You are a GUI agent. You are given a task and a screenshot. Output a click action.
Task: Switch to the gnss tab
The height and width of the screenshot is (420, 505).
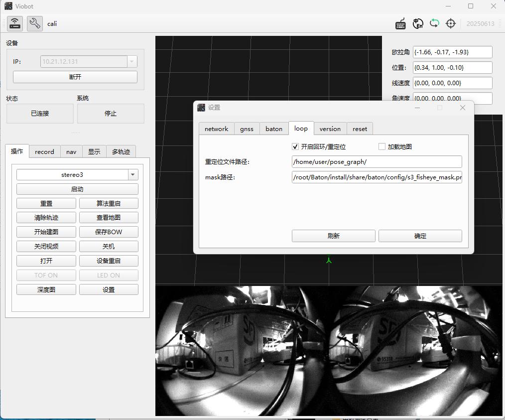click(247, 129)
